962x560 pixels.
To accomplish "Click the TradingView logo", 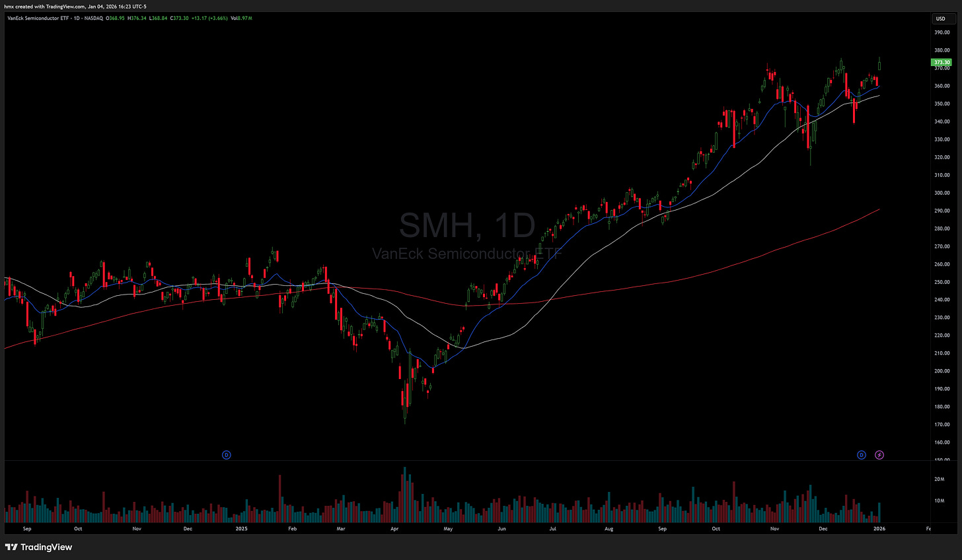I will 39,547.
